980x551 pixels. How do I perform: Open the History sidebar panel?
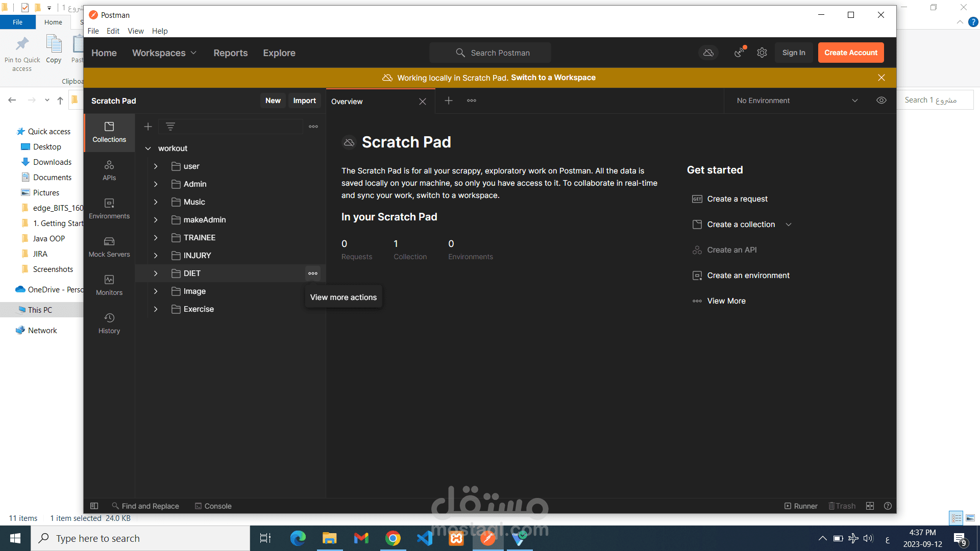point(109,323)
